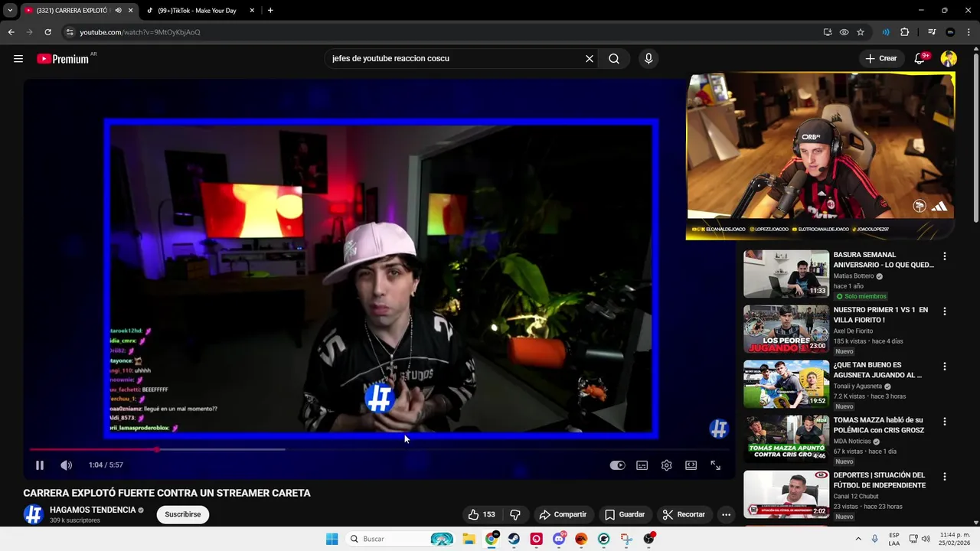Toggle the autoplay switch in player
Viewport: 980px width, 551px height.
tap(617, 465)
